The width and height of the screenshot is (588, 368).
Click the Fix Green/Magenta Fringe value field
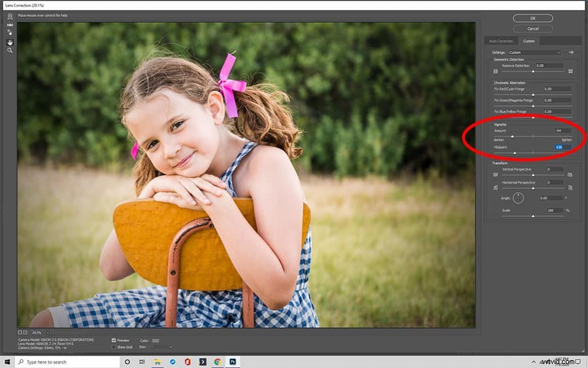558,100
